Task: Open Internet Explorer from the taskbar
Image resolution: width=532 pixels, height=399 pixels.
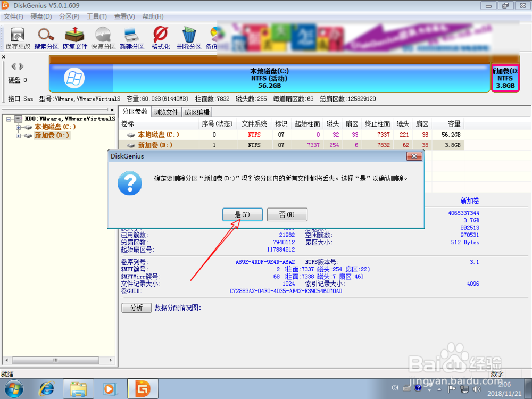Action: 47,389
